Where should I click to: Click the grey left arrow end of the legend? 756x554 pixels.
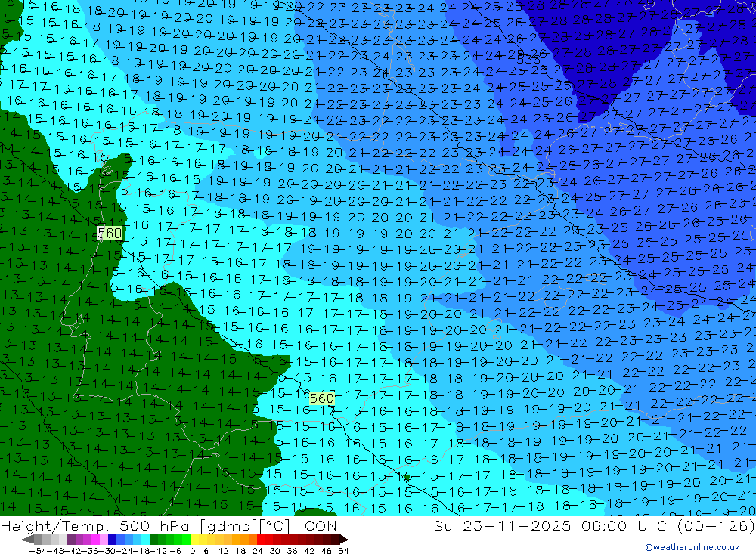pos(27,540)
